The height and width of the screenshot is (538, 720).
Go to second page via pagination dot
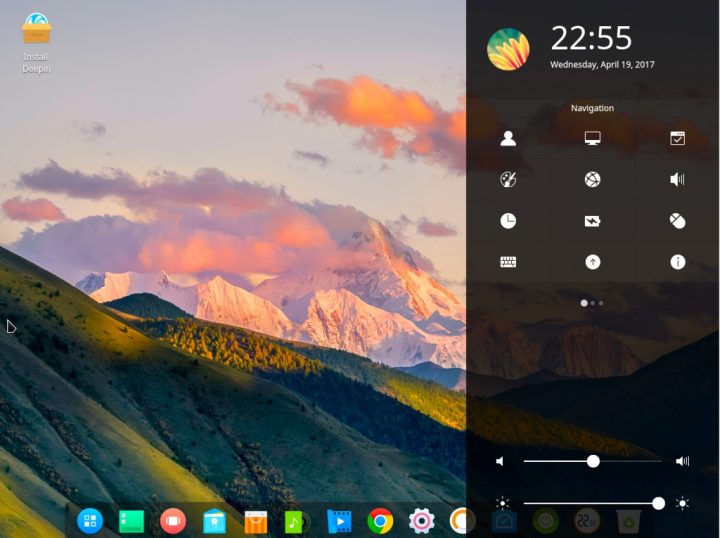click(592, 302)
